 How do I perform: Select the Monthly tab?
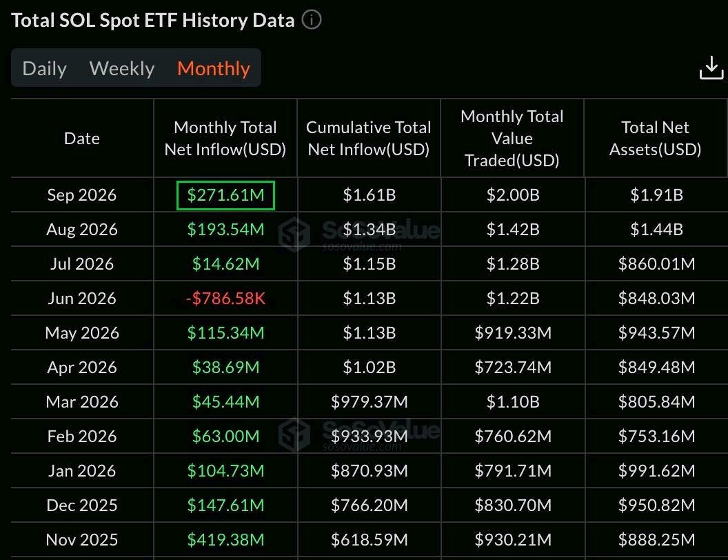coord(214,68)
